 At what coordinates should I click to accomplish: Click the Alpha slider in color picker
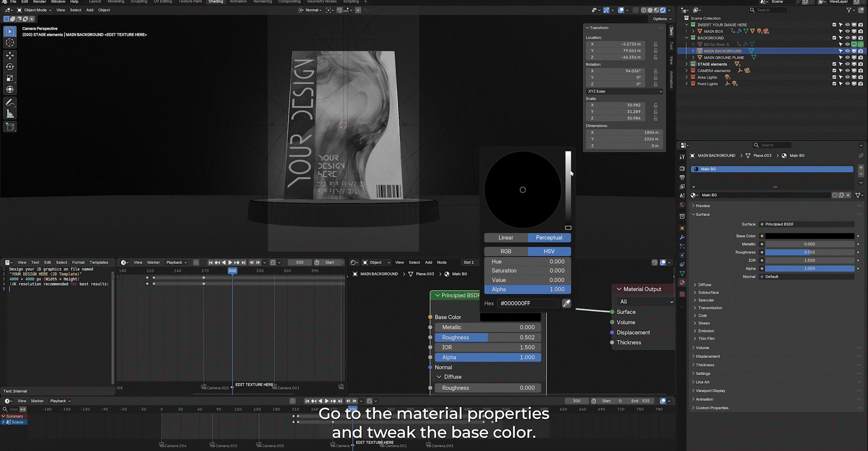click(x=528, y=289)
